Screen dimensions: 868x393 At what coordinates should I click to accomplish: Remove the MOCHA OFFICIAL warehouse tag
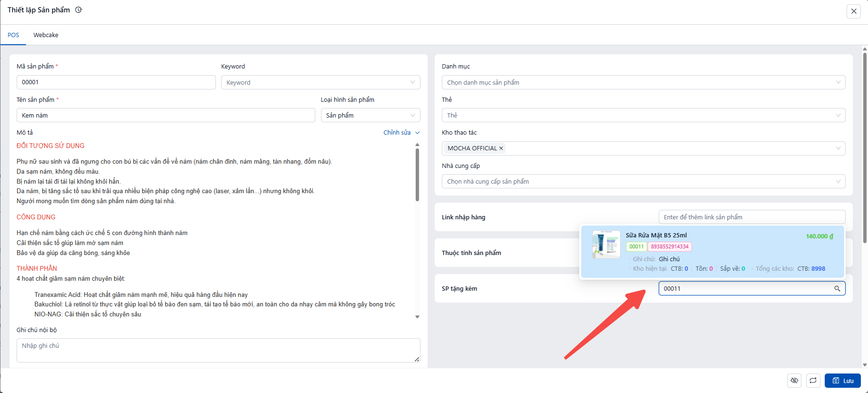point(501,148)
